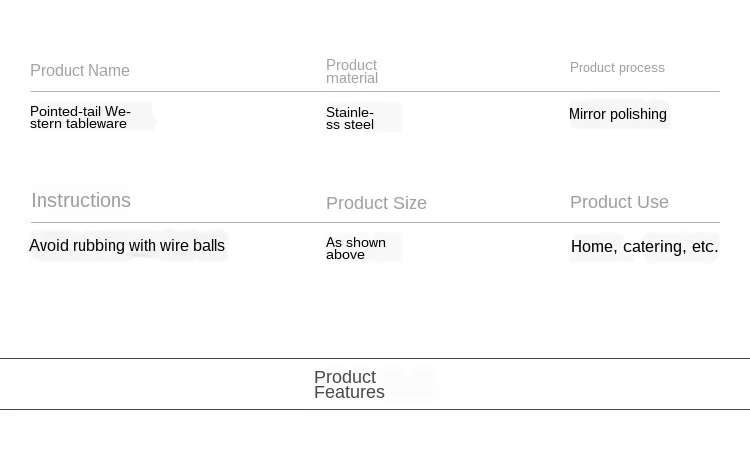
Task: Click the Product material header label
Action: pyautogui.click(x=352, y=72)
